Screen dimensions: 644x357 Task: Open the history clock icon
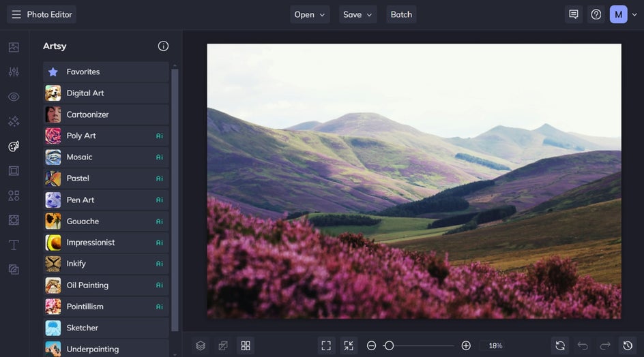click(628, 345)
